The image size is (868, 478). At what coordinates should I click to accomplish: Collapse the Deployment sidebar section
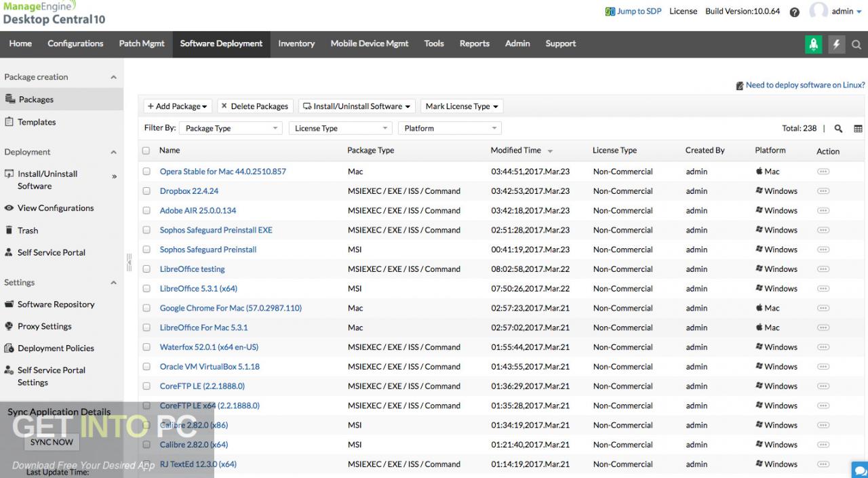coord(113,153)
